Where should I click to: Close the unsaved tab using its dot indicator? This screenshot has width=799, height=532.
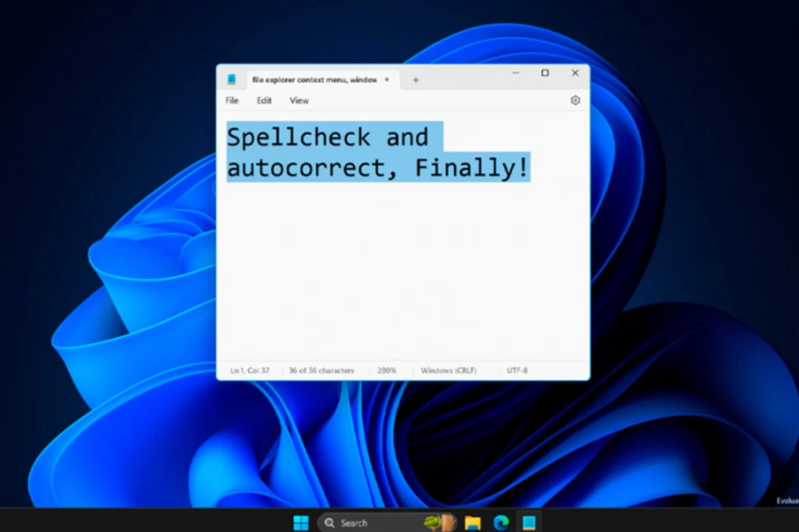387,80
